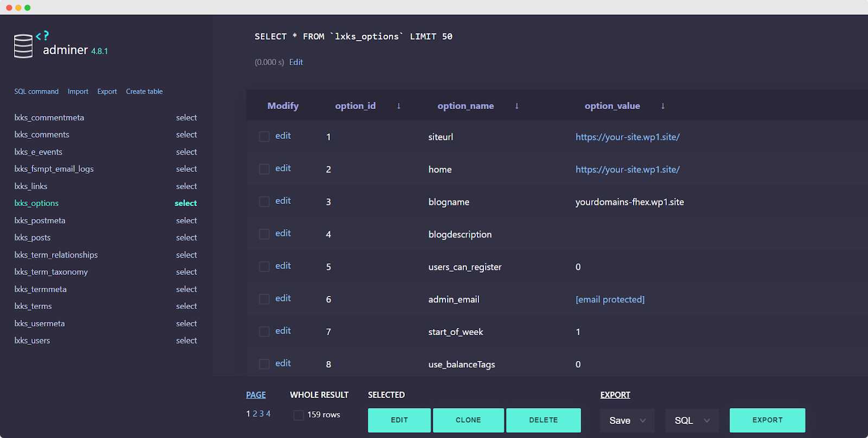Click the option_id column header
Screen dimensions: 868x438
(355, 106)
